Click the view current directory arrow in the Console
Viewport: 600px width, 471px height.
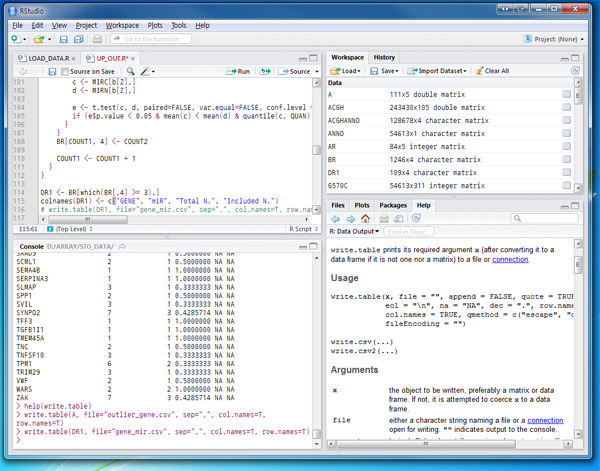[x=122, y=246]
